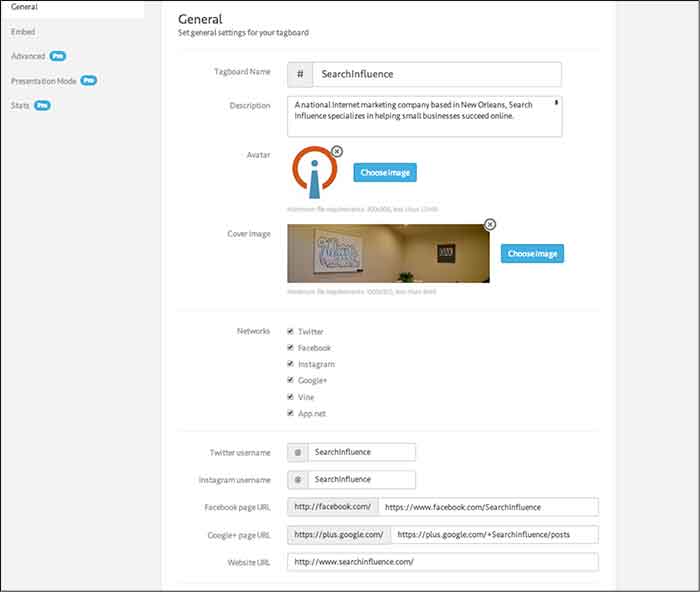Toggle the App.net network checkbox

coord(291,413)
